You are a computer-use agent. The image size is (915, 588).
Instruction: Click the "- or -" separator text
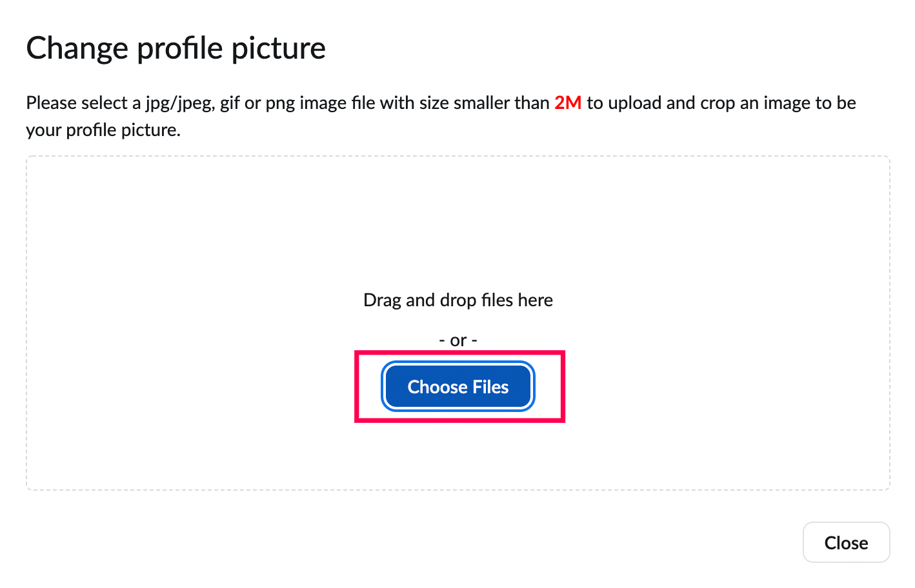[458, 340]
